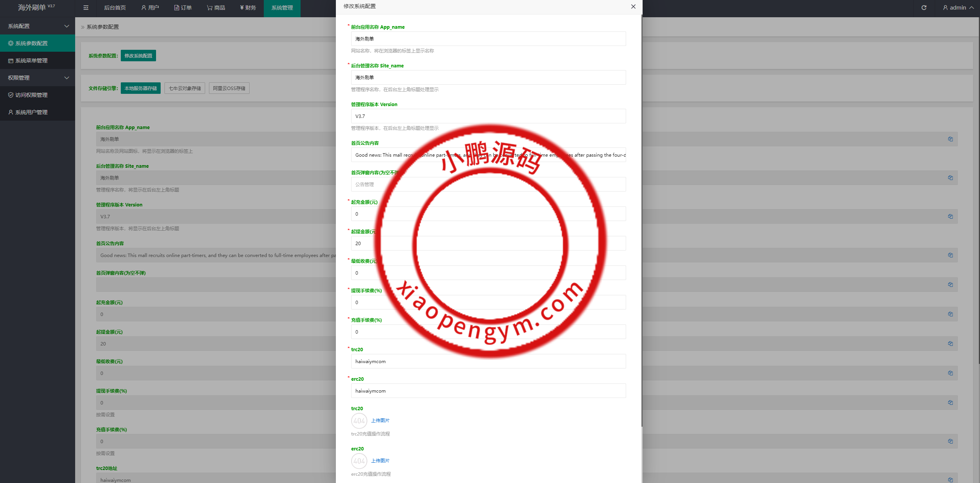Go to the 后台首页 tab
The height and width of the screenshot is (483, 980).
coord(115,8)
